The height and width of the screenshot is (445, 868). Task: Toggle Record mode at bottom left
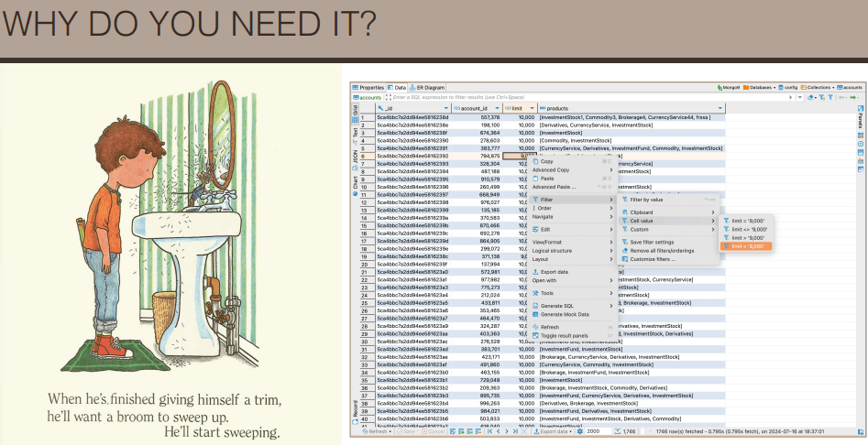[355, 412]
